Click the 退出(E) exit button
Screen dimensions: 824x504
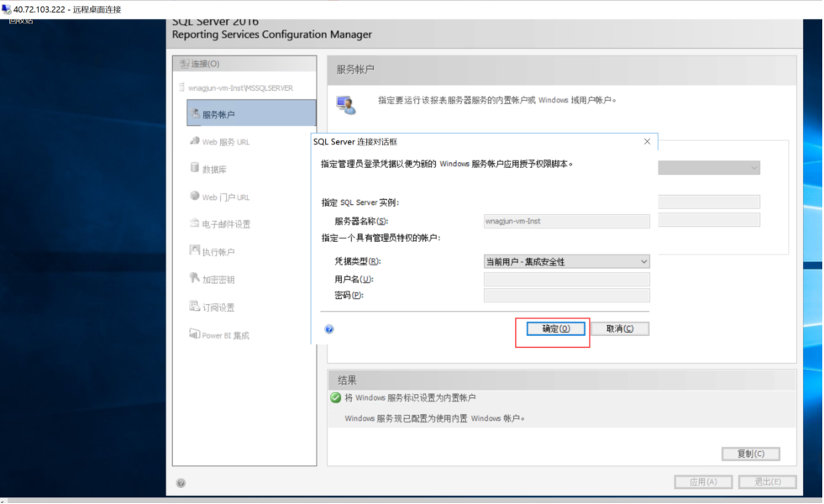point(765,481)
